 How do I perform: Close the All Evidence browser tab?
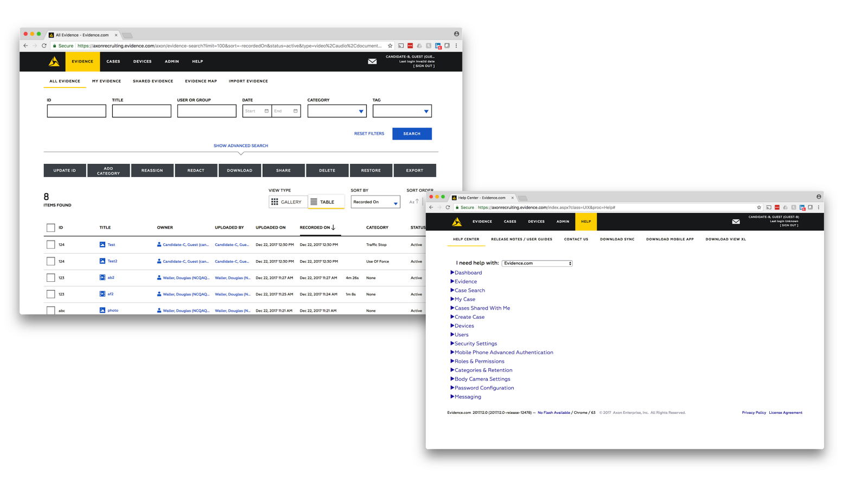coord(116,35)
